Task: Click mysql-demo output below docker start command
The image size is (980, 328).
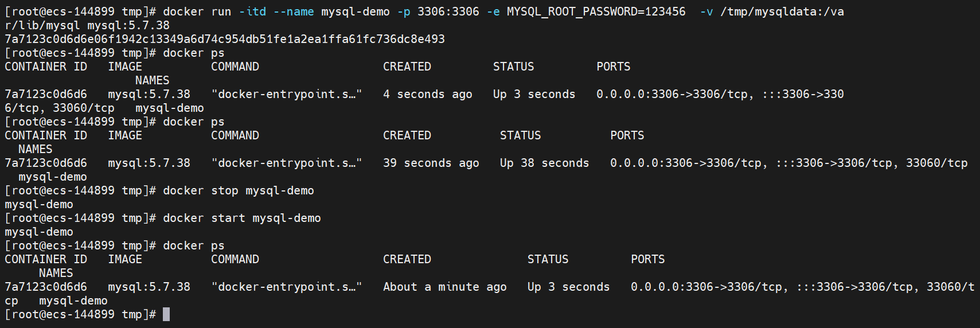Action: click(39, 232)
